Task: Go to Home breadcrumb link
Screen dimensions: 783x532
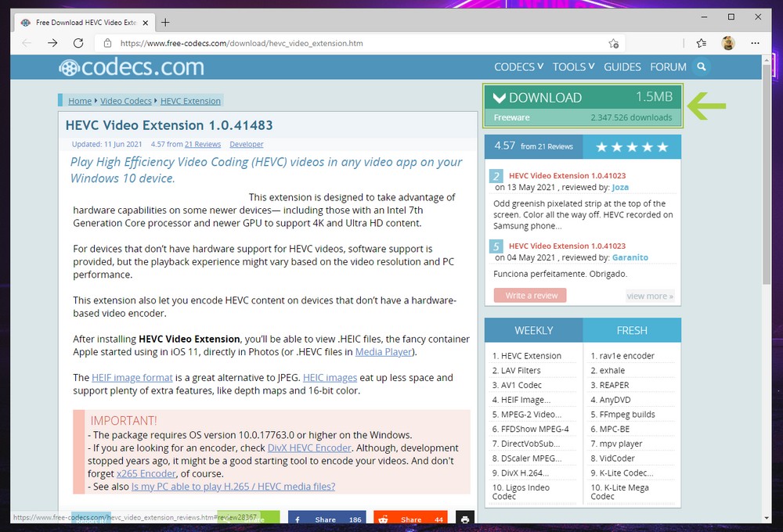Action: (80, 101)
